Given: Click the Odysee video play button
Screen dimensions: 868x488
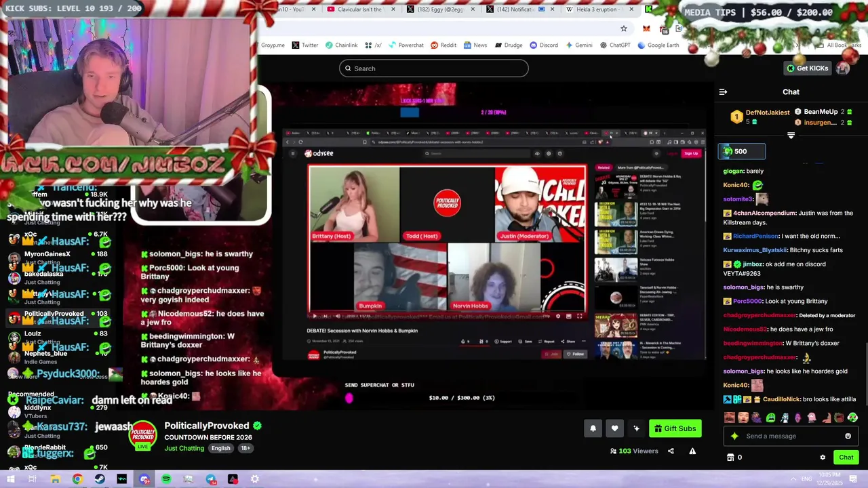Looking at the screenshot, I should (314, 316).
